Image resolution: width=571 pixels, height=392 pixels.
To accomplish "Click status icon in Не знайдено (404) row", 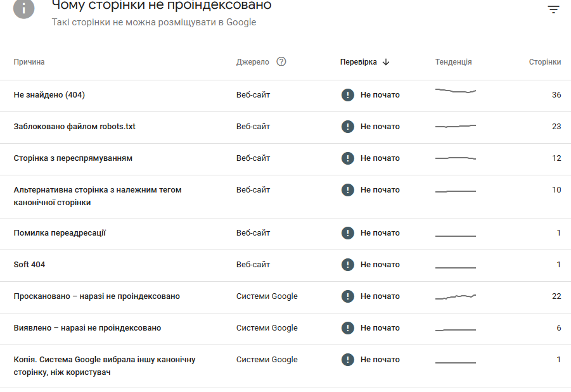I will (347, 95).
